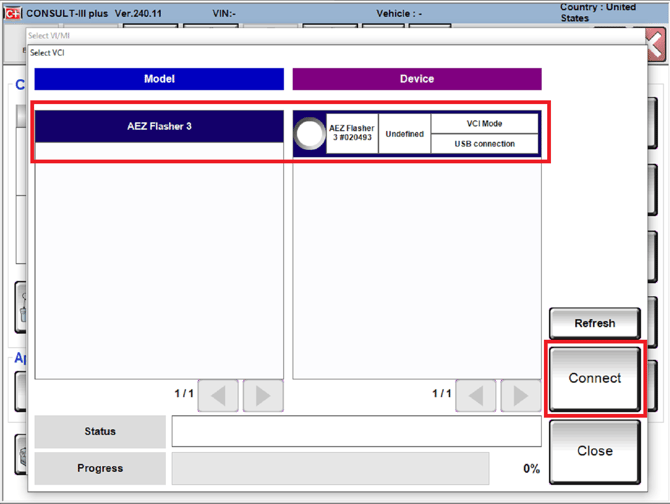This screenshot has height=504, width=670.
Task: Click the CONSULT-III plus app logo icon
Action: click(13, 13)
